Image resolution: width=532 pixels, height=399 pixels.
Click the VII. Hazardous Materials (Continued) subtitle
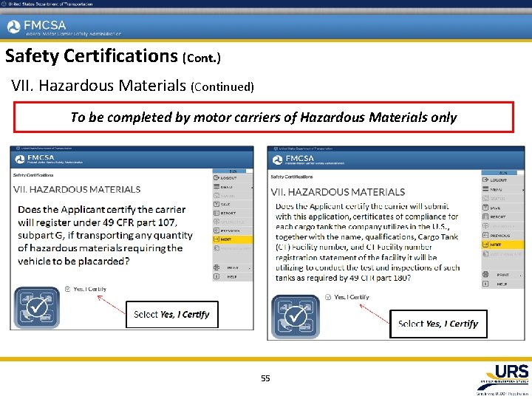132,86
